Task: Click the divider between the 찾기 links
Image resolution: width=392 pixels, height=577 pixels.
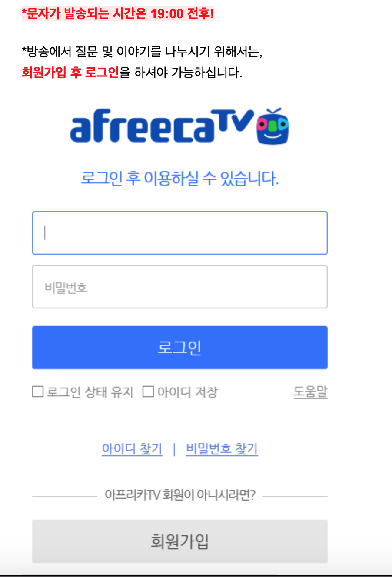Action: [174, 449]
